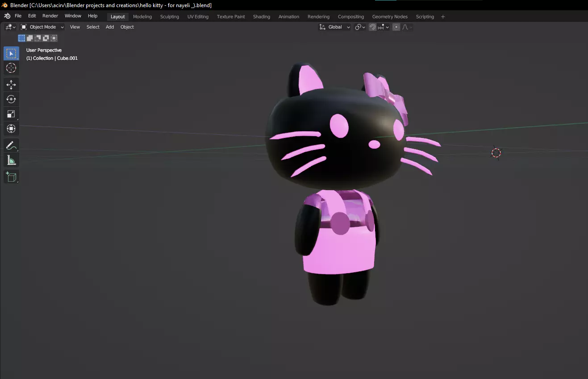
Task: Toggle snapping magnet icon
Action: 372,27
